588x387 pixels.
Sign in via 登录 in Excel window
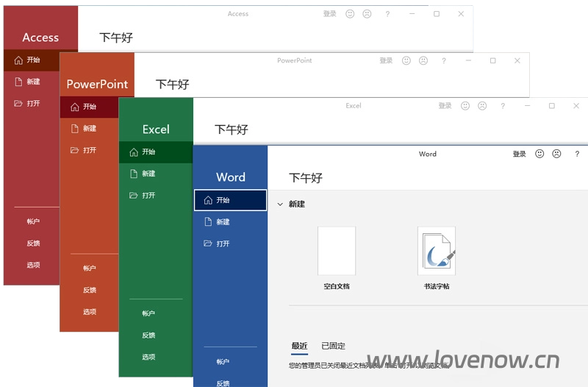[445, 106]
